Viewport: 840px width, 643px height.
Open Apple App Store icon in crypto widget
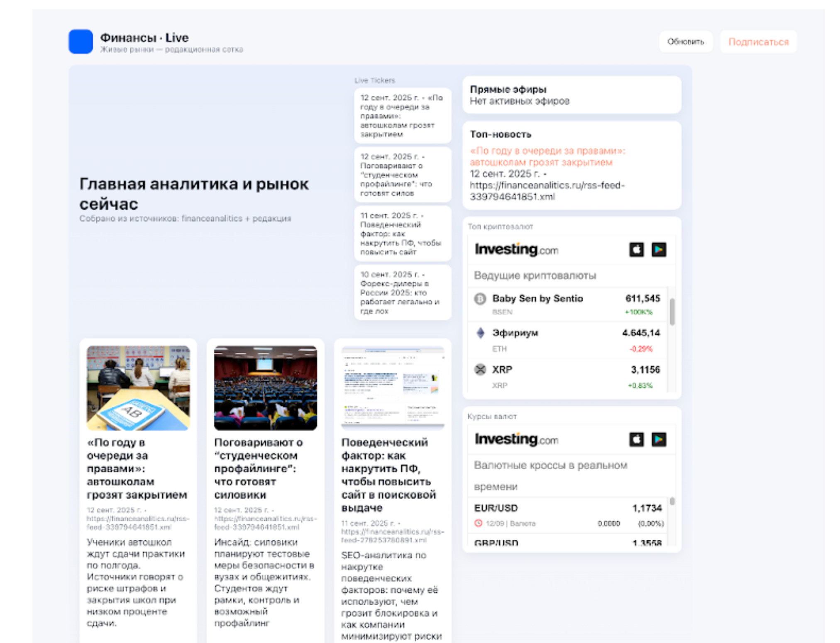click(x=636, y=250)
